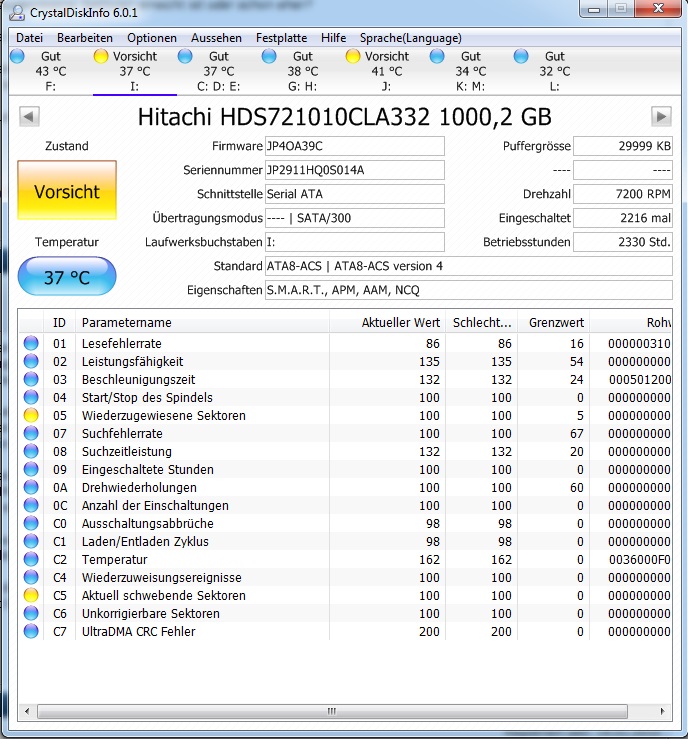Sort by Parametername column header
The height and width of the screenshot is (739, 688).
point(203,322)
